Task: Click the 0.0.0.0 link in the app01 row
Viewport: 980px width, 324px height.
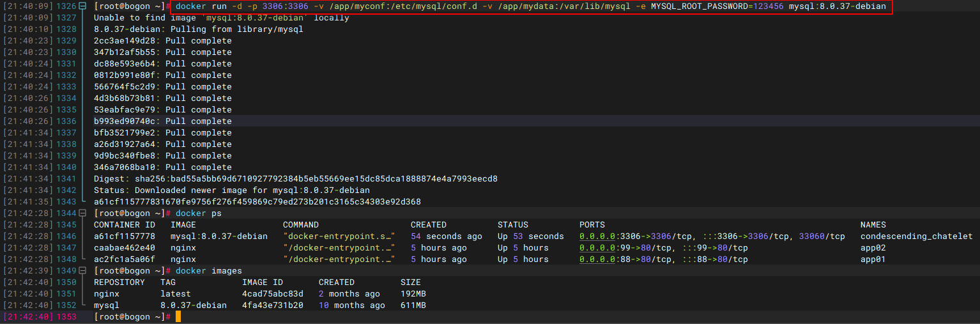Action: coord(597,259)
